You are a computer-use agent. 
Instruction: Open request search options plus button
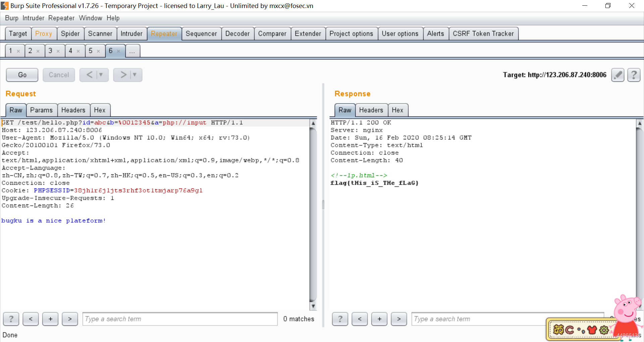point(50,319)
